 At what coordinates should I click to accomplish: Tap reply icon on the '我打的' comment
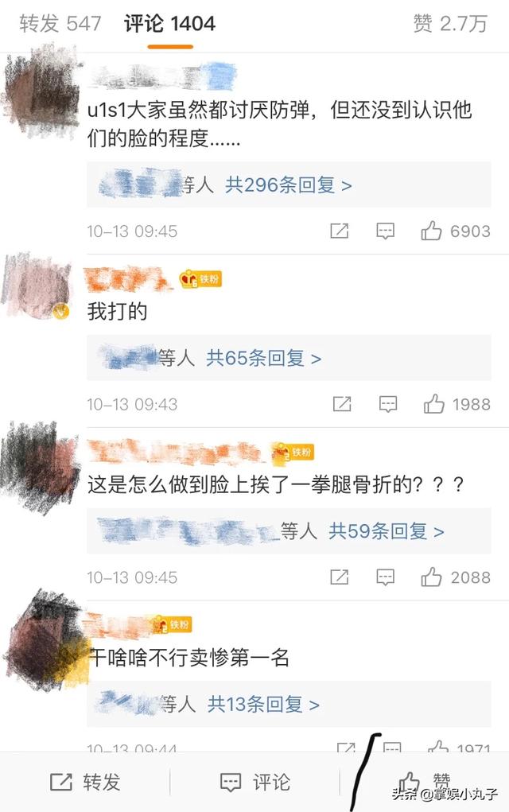[x=388, y=404]
